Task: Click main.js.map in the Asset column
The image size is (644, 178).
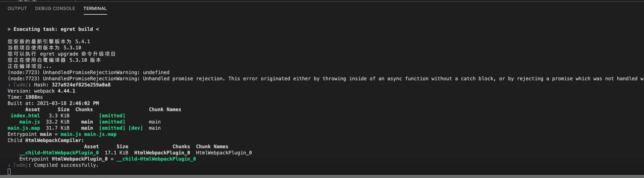Action: click(x=24, y=128)
